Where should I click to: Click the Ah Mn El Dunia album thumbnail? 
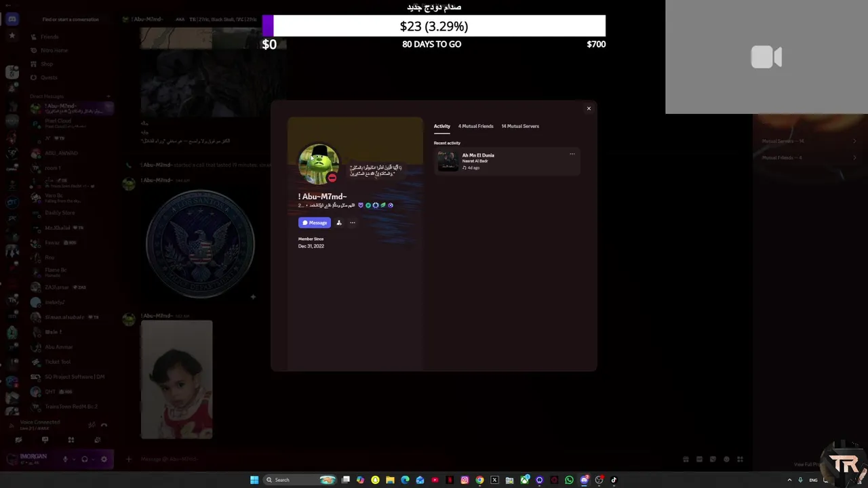(447, 161)
